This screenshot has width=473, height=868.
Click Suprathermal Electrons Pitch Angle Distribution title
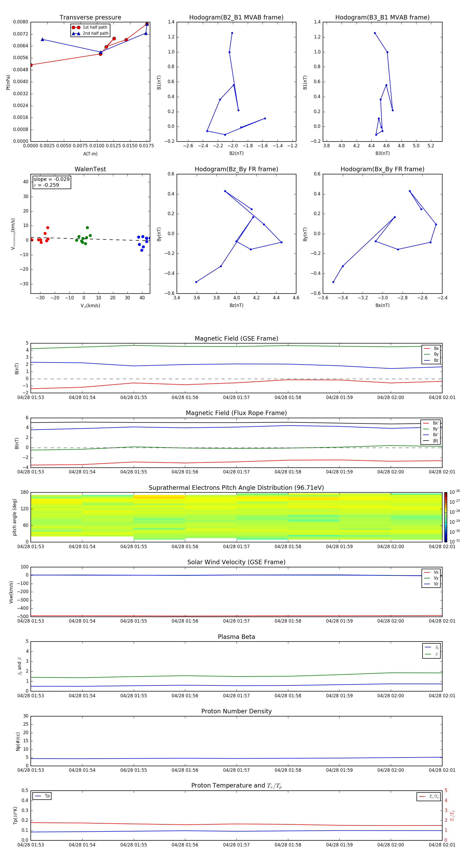[x=236, y=488]
